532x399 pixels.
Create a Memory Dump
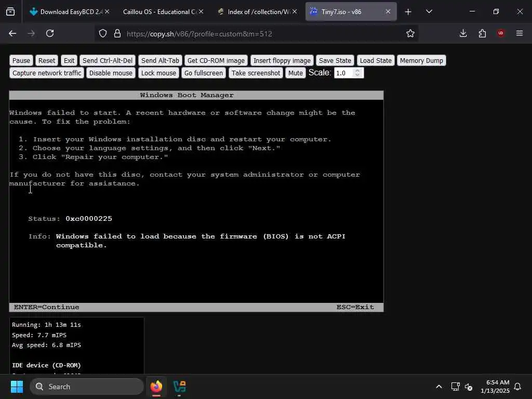tap(421, 60)
